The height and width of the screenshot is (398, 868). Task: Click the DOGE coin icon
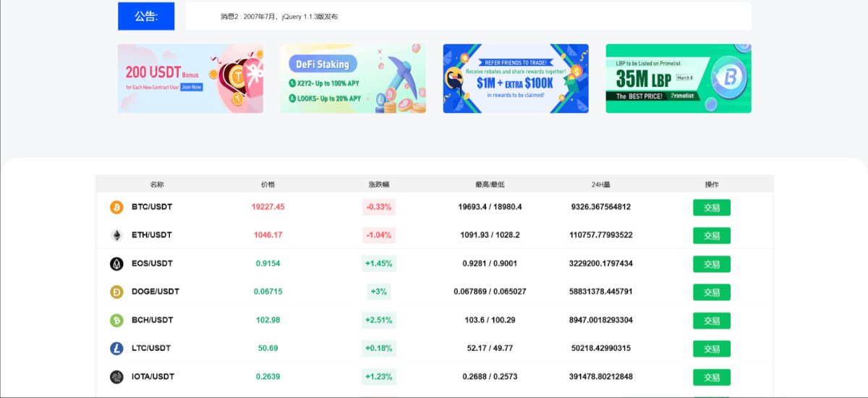click(116, 292)
